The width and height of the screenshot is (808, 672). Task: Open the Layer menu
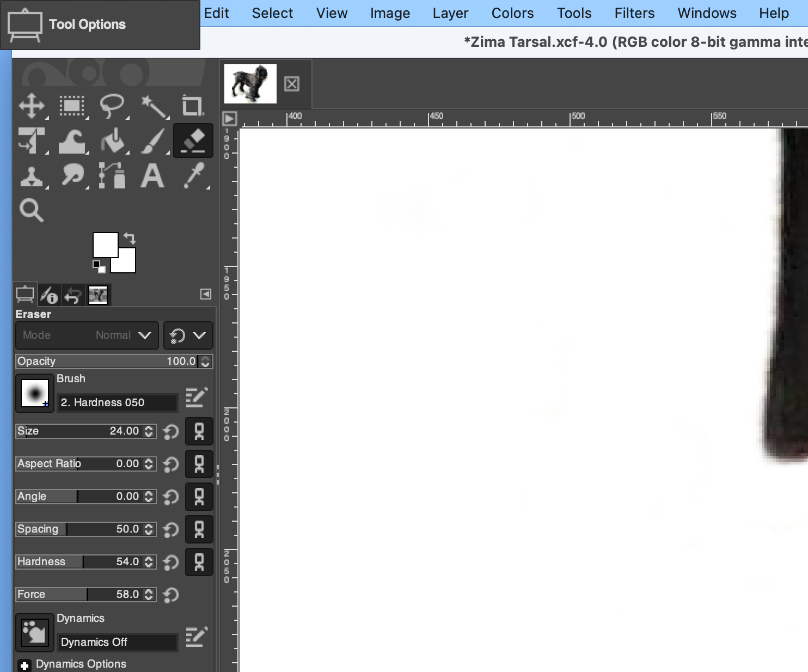click(451, 13)
